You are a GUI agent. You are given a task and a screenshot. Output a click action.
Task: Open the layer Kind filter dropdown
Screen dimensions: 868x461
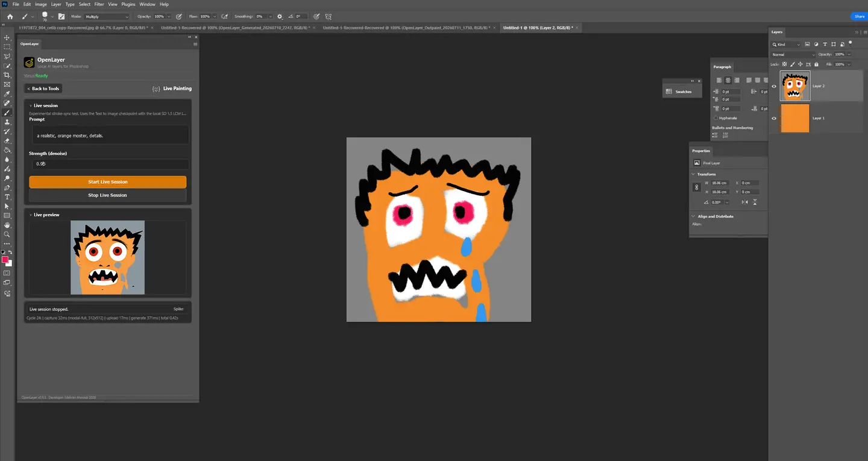coord(787,45)
